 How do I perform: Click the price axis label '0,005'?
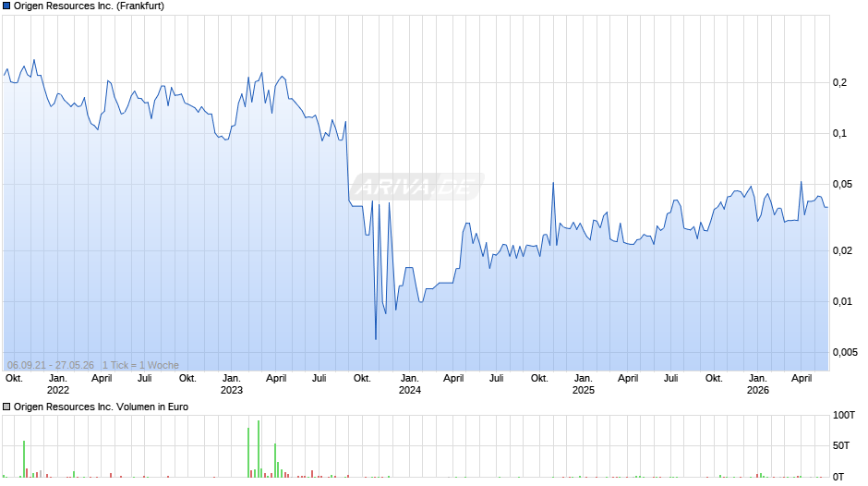845,352
